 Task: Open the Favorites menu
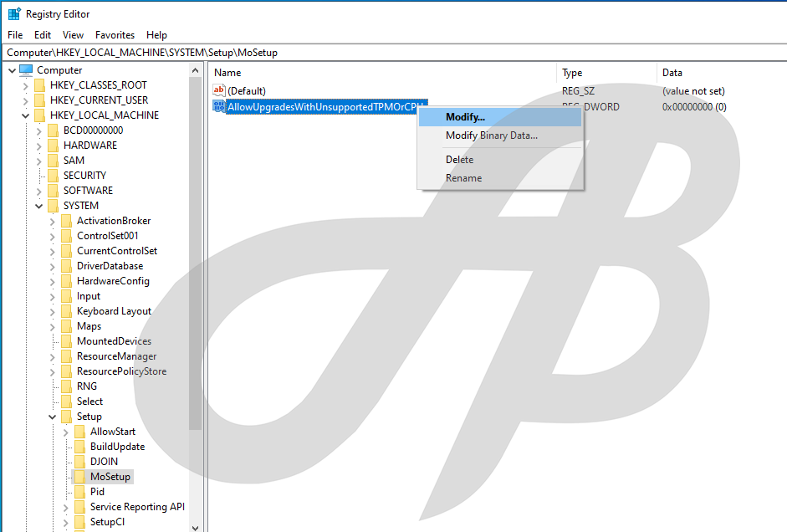click(x=115, y=35)
